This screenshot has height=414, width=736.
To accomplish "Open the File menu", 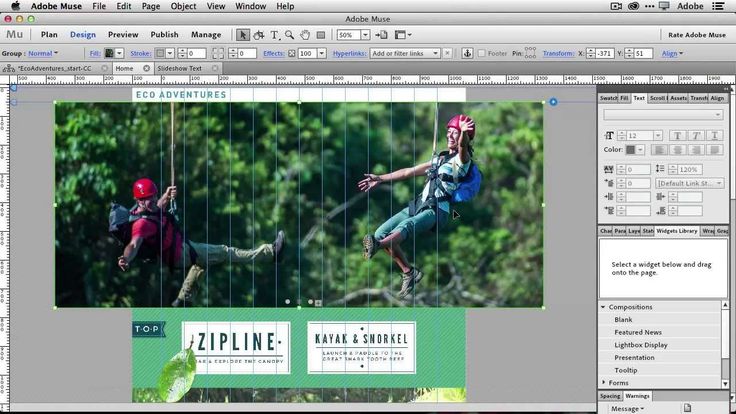I will pos(99,6).
